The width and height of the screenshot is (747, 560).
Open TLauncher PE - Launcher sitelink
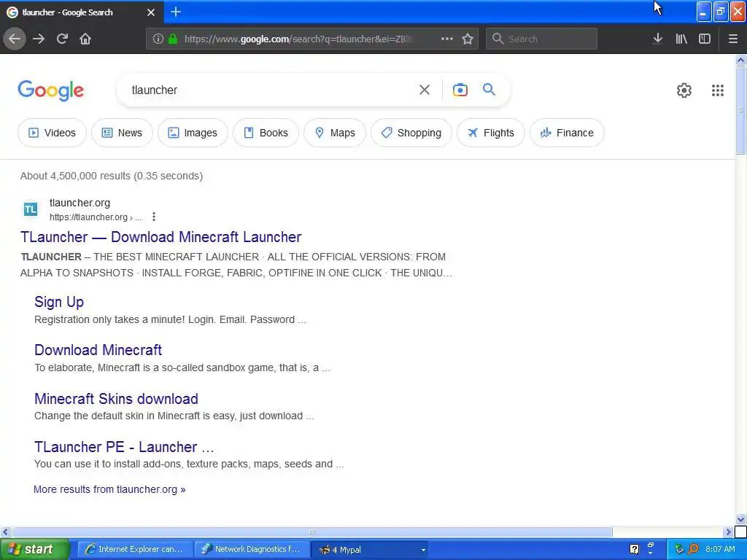tap(124, 447)
